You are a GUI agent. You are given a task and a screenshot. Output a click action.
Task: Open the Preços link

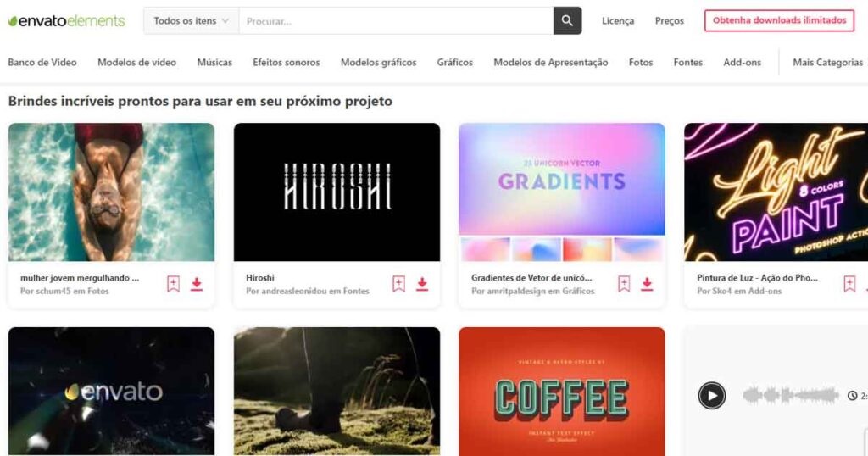pyautogui.click(x=670, y=21)
